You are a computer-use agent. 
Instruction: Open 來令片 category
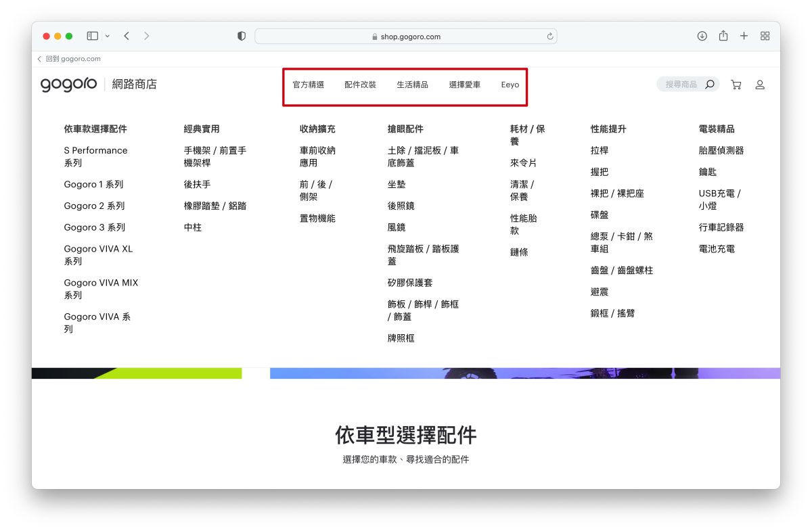(x=524, y=163)
